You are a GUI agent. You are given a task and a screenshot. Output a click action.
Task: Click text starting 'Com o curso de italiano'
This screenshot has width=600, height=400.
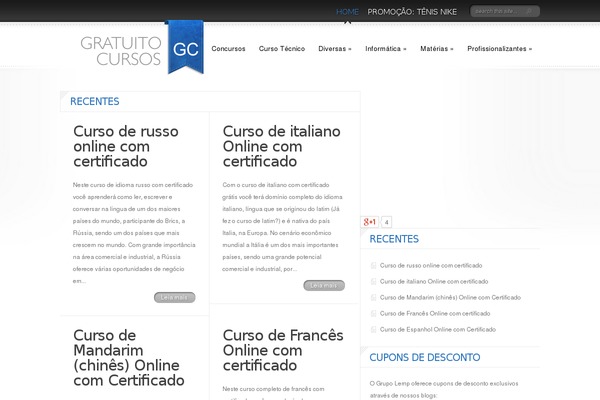point(282,227)
